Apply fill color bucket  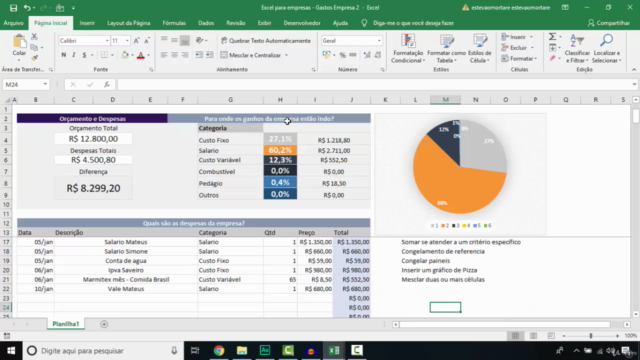coord(125,55)
